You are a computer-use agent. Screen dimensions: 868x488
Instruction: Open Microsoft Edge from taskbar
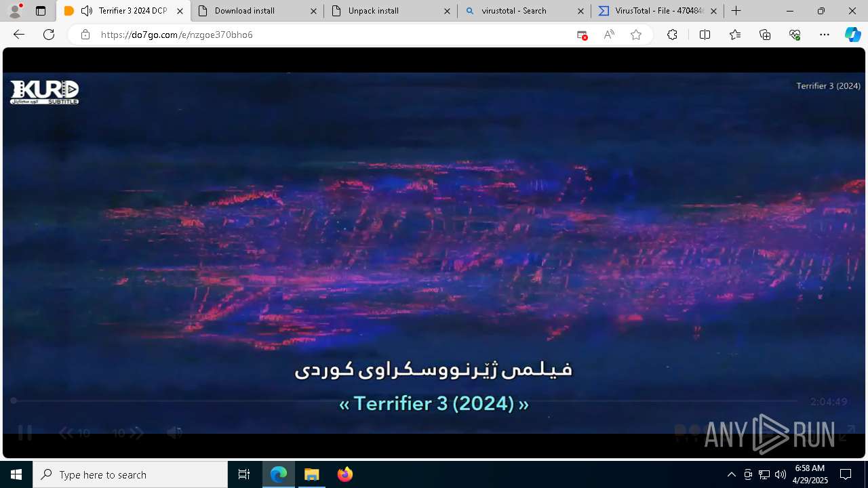[279, 474]
